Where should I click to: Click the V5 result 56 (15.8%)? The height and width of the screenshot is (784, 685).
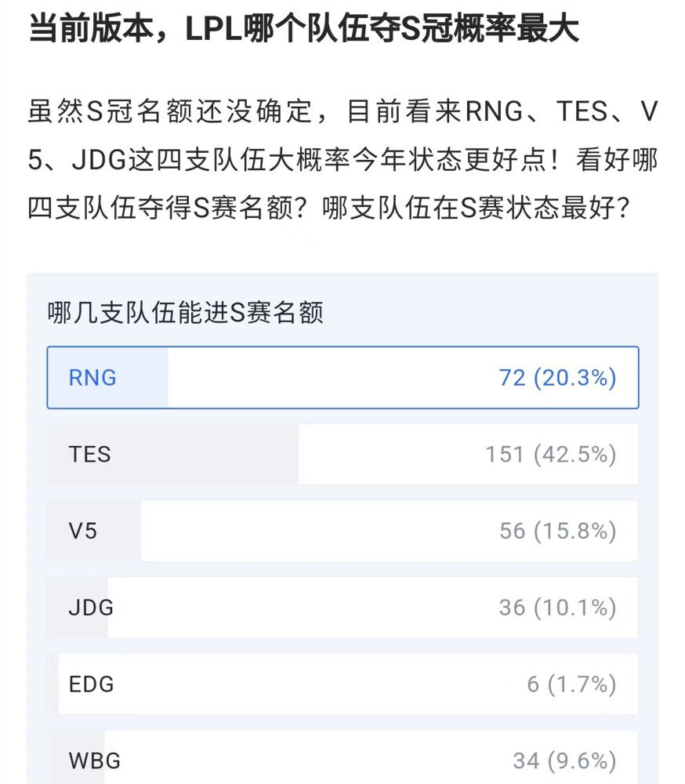[x=557, y=531]
